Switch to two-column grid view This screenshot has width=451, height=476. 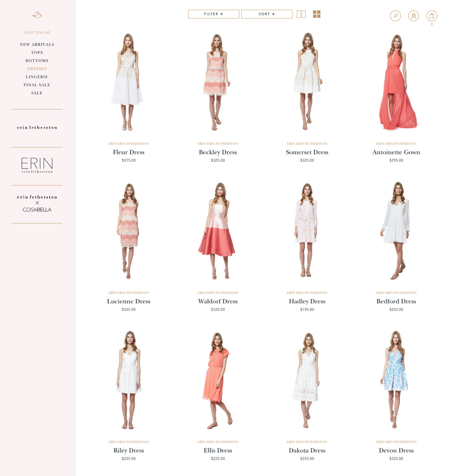[x=301, y=14]
